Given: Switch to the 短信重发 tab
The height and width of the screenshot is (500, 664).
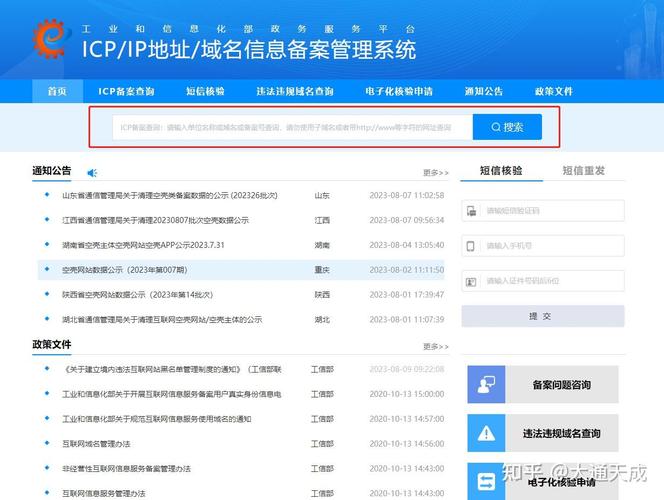Looking at the screenshot, I should point(583,171).
